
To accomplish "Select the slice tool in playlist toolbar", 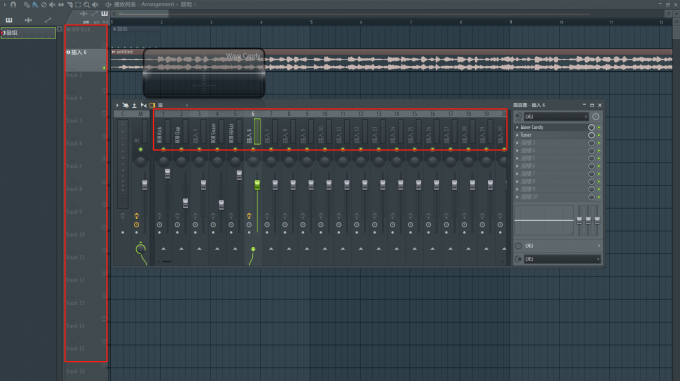I will click(69, 4).
